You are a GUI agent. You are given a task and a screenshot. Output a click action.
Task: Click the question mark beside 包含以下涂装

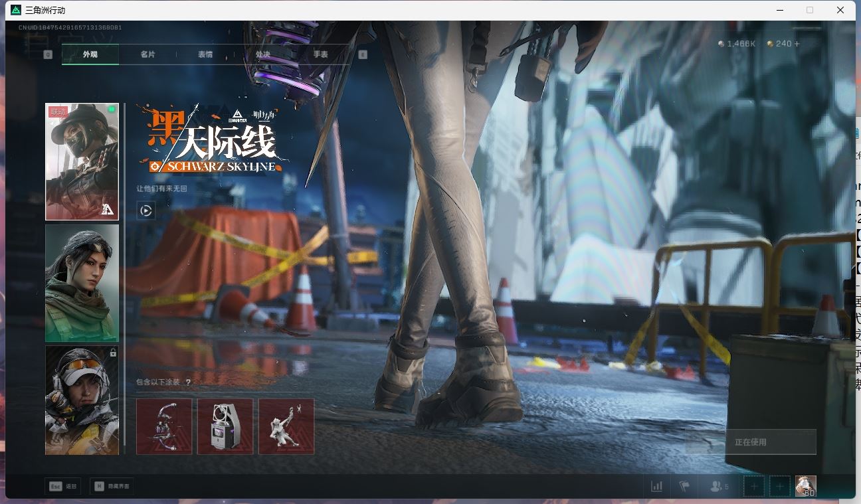[188, 382]
